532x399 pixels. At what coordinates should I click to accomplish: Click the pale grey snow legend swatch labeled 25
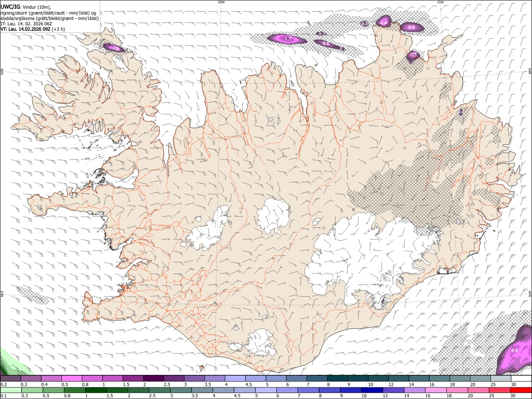[500, 379]
